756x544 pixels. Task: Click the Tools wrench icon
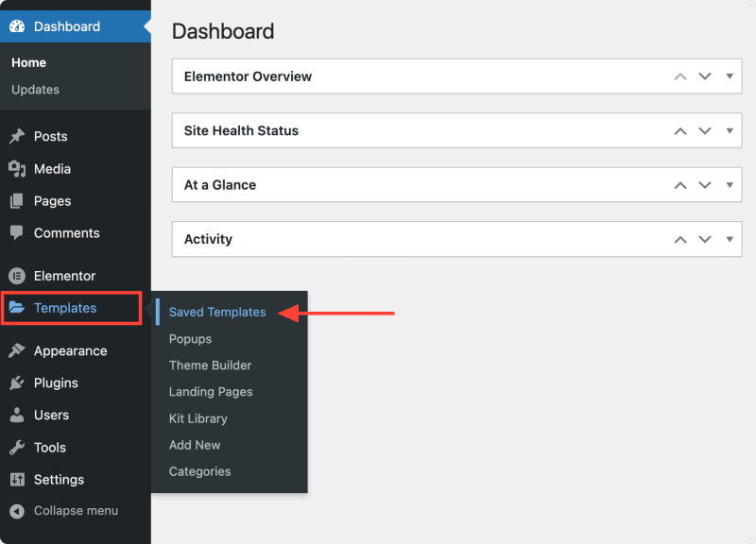coord(17,448)
